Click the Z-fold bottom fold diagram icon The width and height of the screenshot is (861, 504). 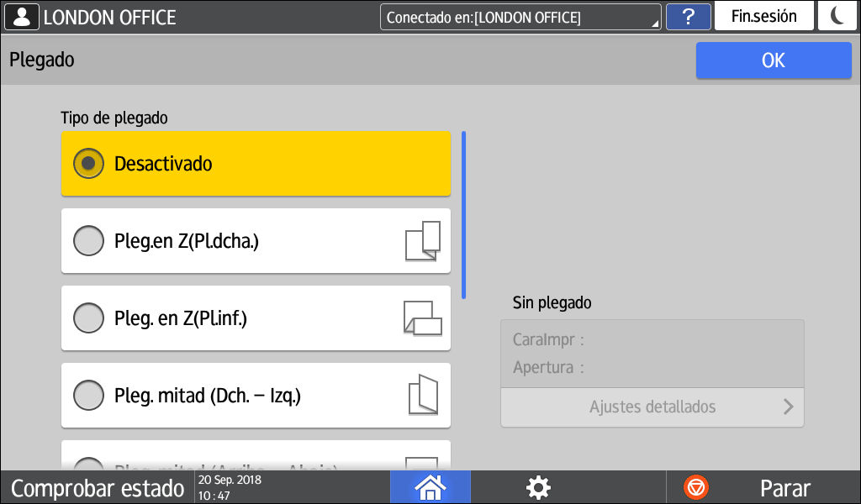coord(423,318)
